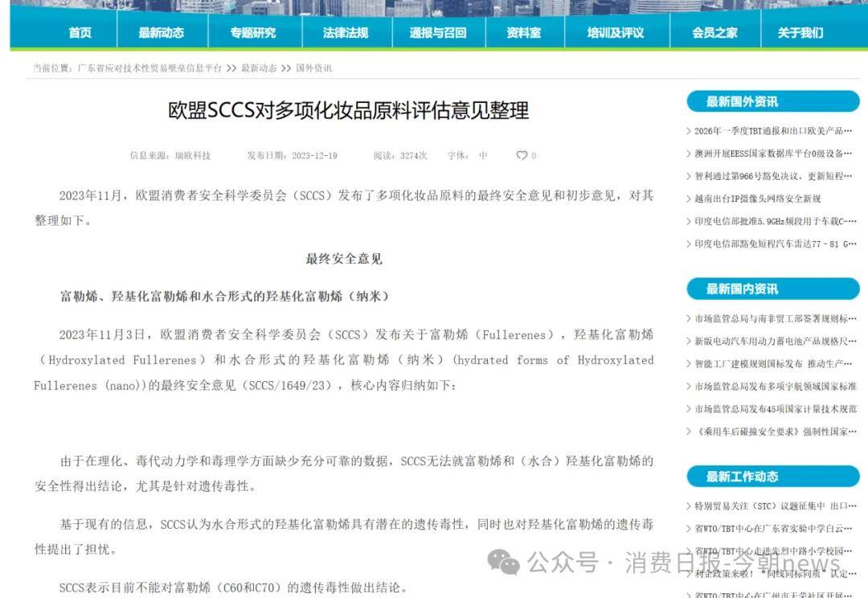This screenshot has height=598, width=868.
Task: Open the 首页 menu item
Action: click(80, 33)
